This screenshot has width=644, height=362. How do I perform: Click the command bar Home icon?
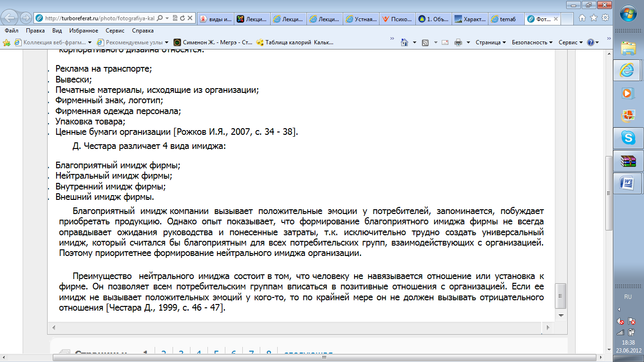click(405, 42)
